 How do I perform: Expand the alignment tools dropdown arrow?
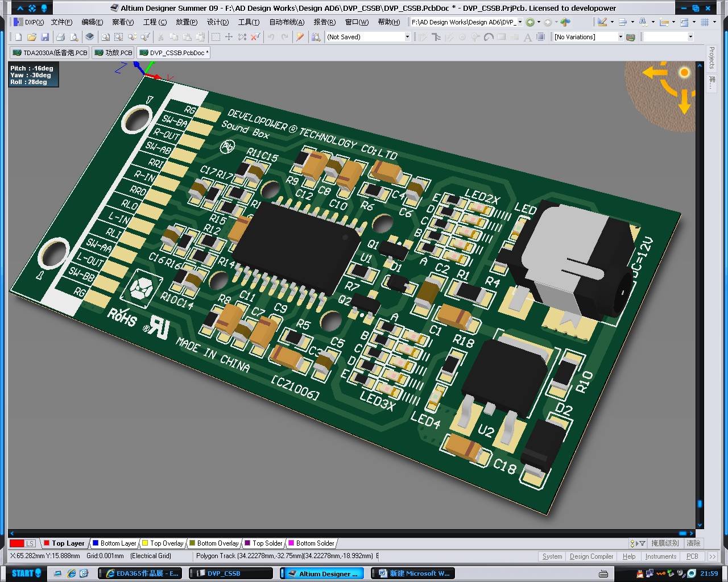632,22
